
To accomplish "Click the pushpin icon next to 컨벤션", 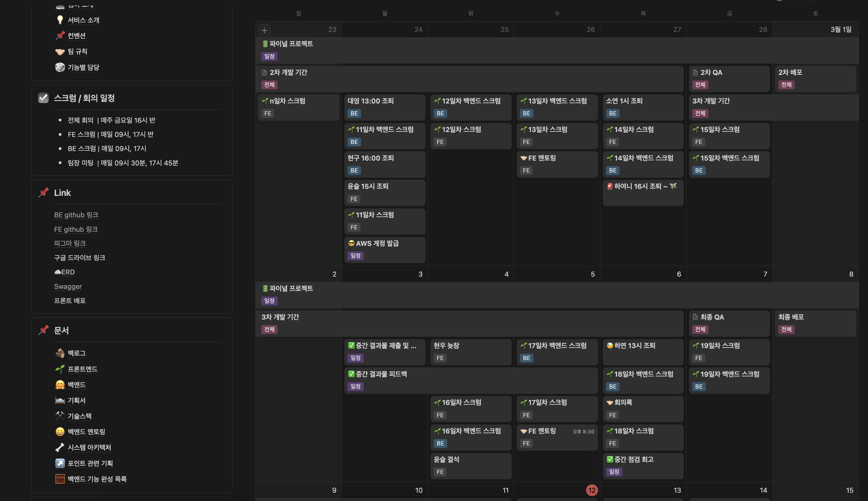I will point(60,35).
